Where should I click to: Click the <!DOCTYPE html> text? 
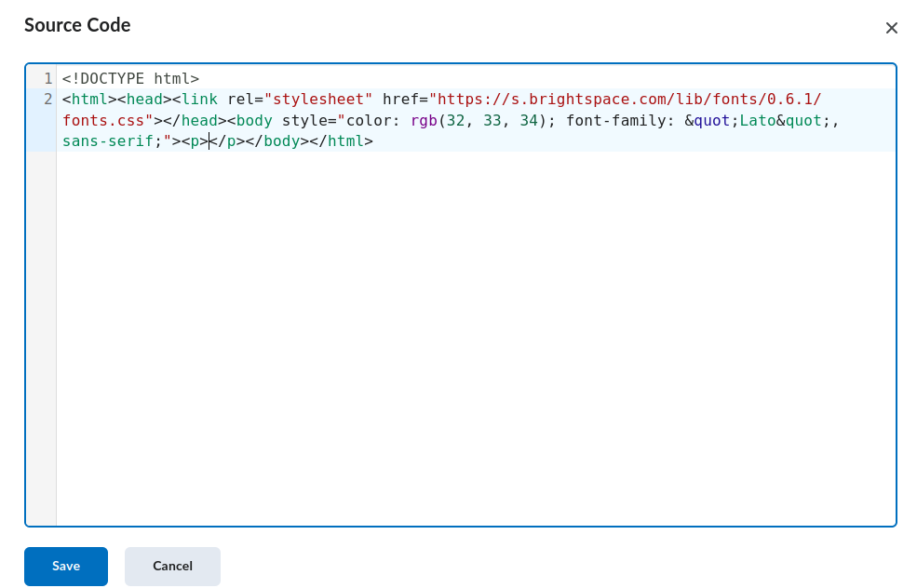click(x=131, y=78)
